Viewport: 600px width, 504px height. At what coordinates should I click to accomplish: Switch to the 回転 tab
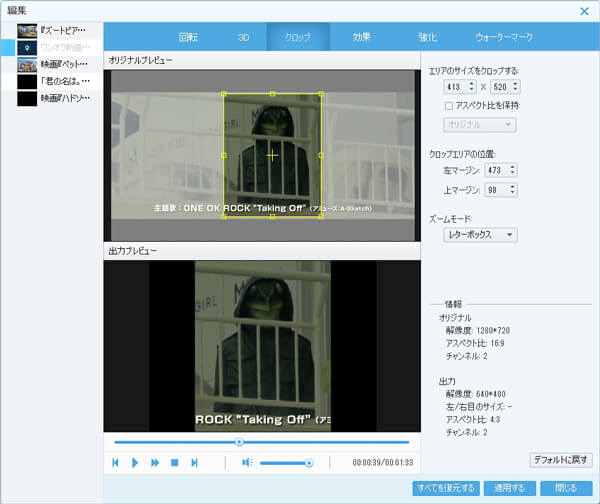188,37
